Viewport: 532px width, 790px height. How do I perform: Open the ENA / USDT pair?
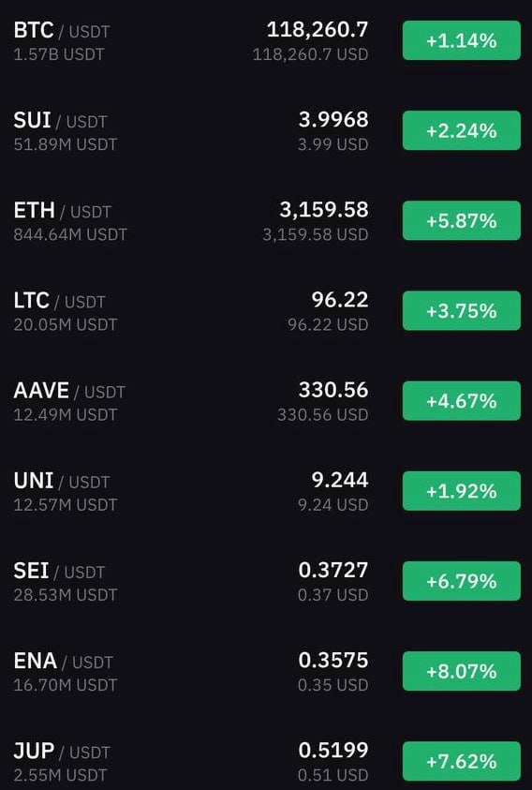pos(266,672)
